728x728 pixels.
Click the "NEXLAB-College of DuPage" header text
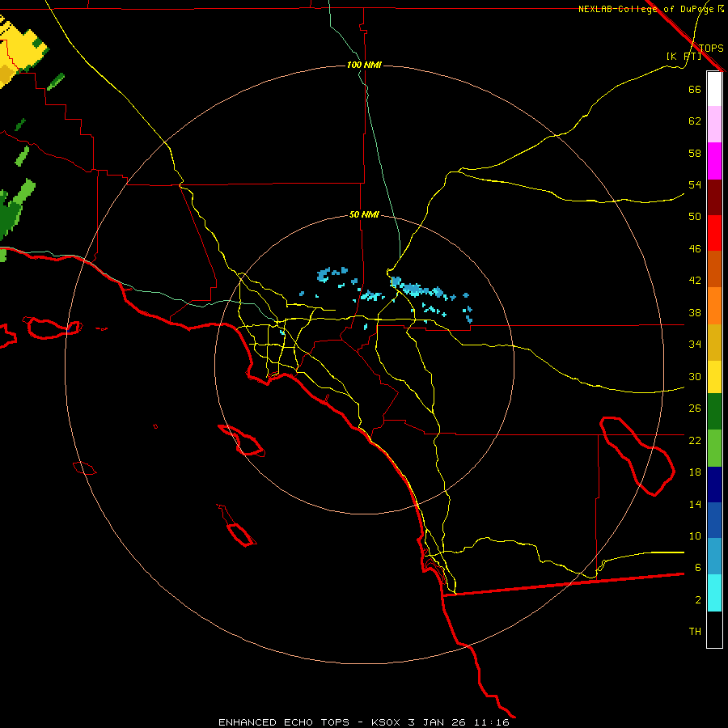click(x=645, y=9)
